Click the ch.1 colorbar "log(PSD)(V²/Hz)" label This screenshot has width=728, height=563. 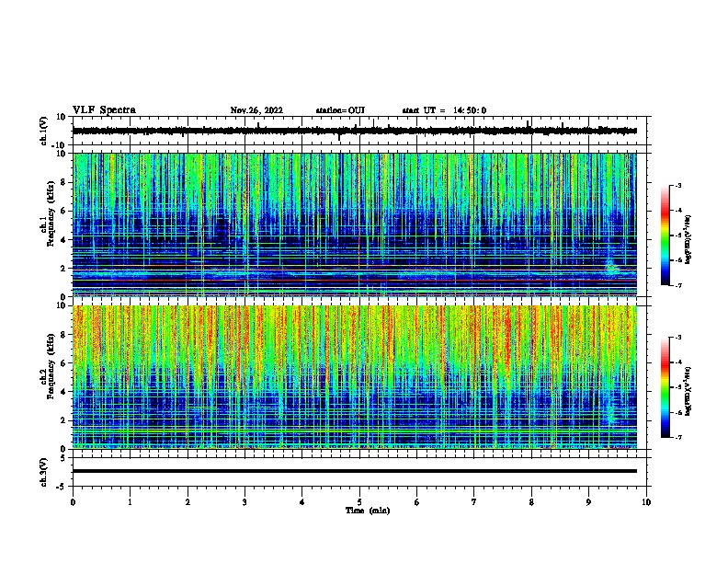(x=688, y=239)
